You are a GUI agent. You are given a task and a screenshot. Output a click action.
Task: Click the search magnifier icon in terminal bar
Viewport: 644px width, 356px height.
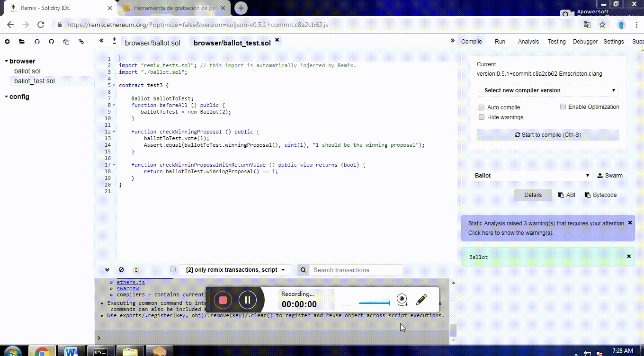(x=304, y=270)
